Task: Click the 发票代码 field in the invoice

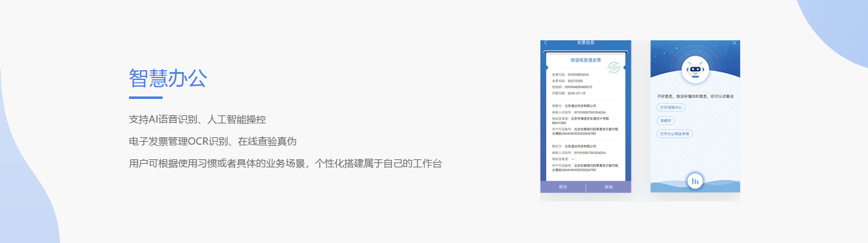Action: 570,74
